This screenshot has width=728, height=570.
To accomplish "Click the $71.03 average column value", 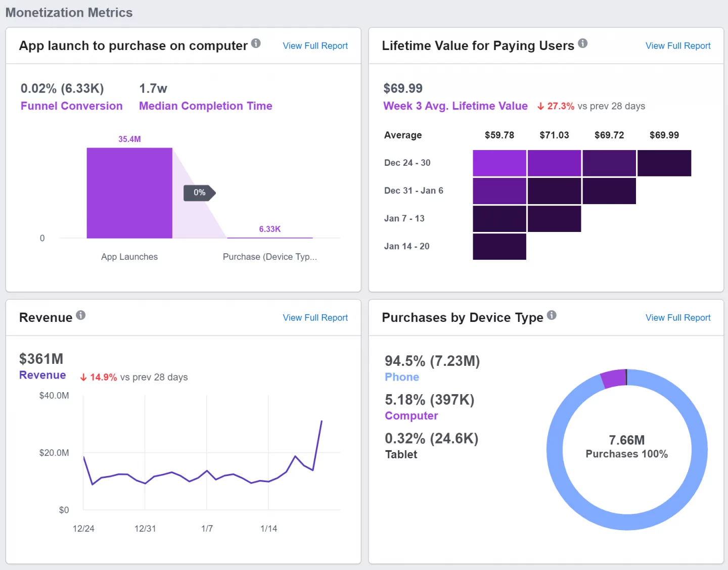I will pyautogui.click(x=554, y=135).
